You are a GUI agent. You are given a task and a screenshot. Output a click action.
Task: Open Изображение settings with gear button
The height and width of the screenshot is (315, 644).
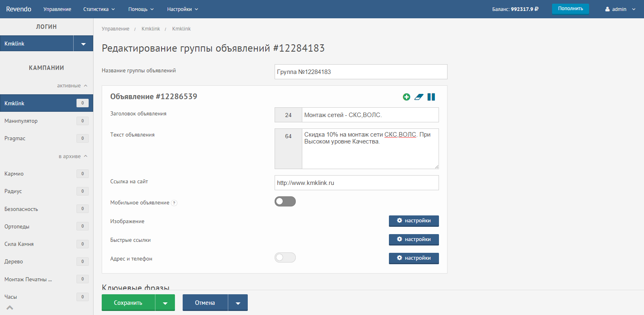pos(414,221)
